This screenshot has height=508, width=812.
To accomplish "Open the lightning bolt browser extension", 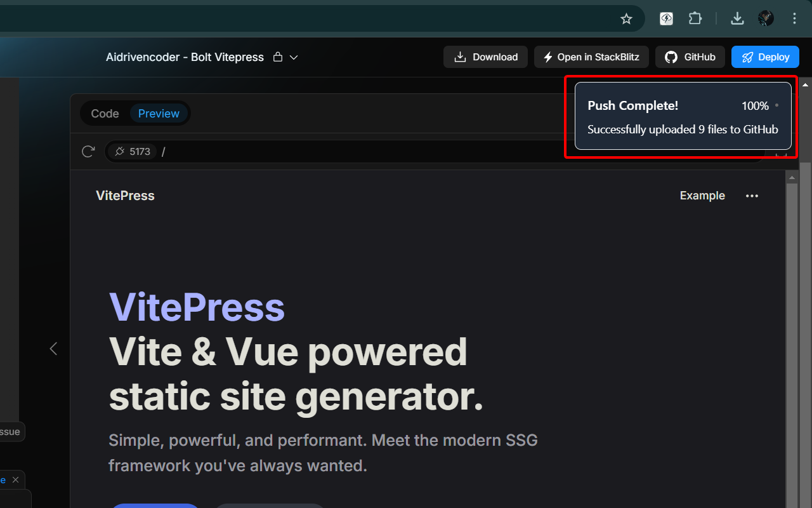I will (x=666, y=18).
